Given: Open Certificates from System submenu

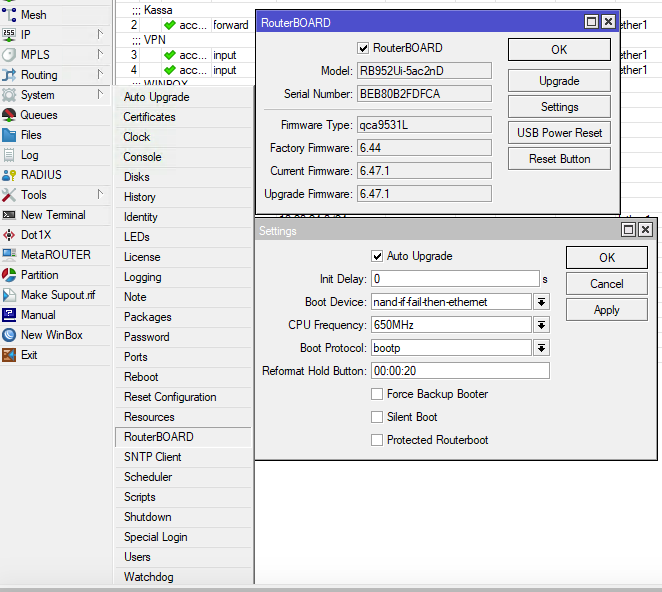Looking at the screenshot, I should click(x=183, y=117).
